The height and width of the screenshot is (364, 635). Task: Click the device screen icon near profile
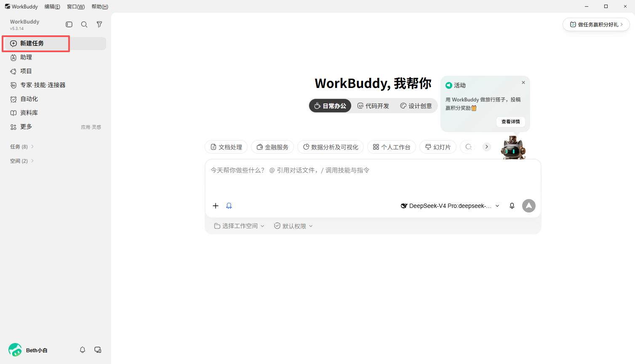[98, 350]
